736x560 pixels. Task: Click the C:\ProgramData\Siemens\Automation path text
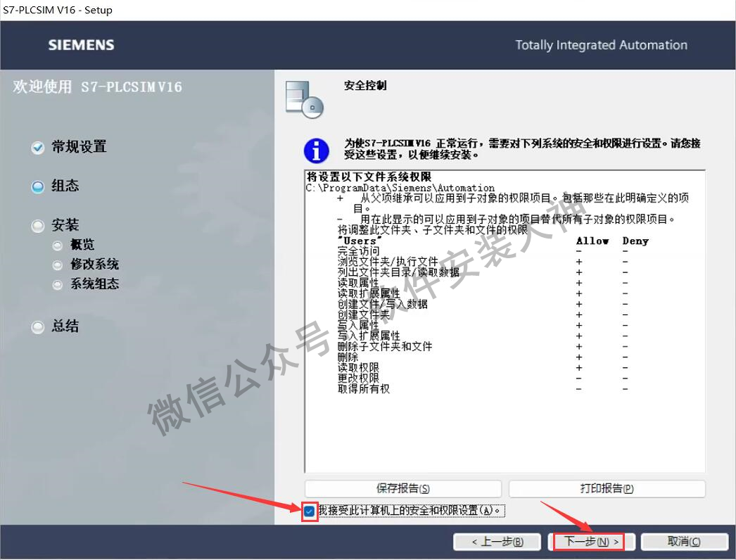400,188
